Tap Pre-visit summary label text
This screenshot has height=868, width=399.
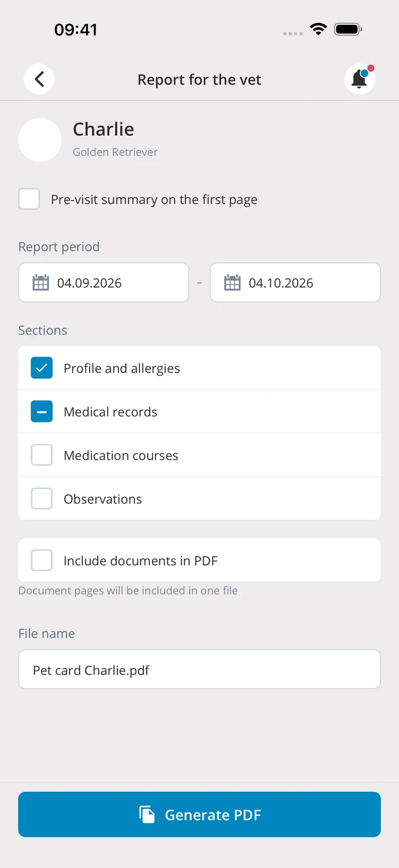point(154,200)
